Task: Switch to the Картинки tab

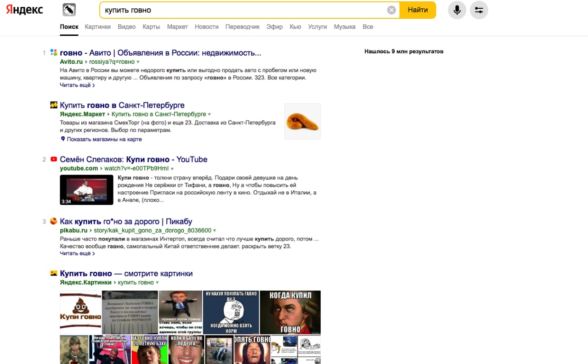Action: (x=98, y=27)
